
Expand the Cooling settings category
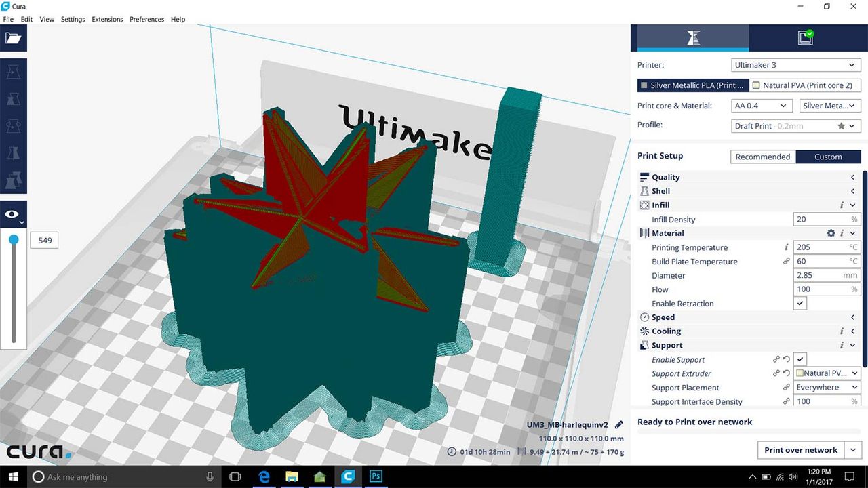click(749, 331)
